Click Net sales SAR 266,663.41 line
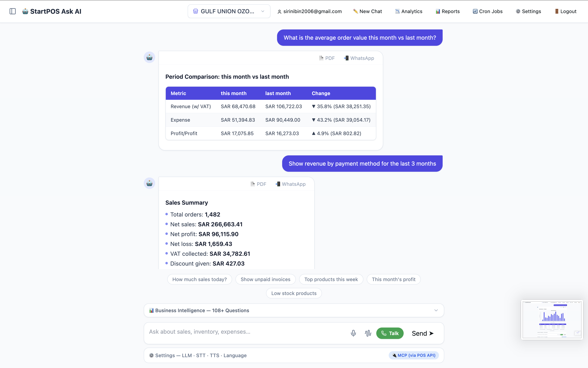588x368 pixels. [206, 224]
